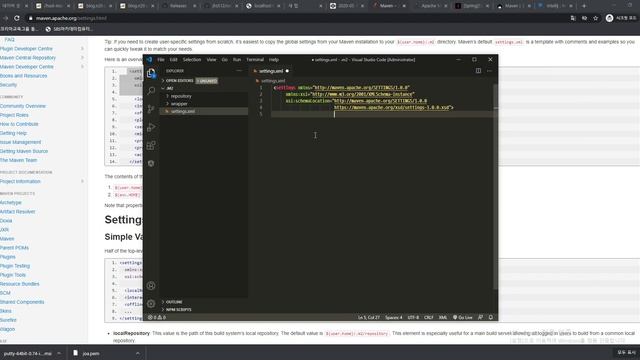Screen dimensions: 640x360
Task: Open the putty download item menu chevron
Action: pos(59,353)
